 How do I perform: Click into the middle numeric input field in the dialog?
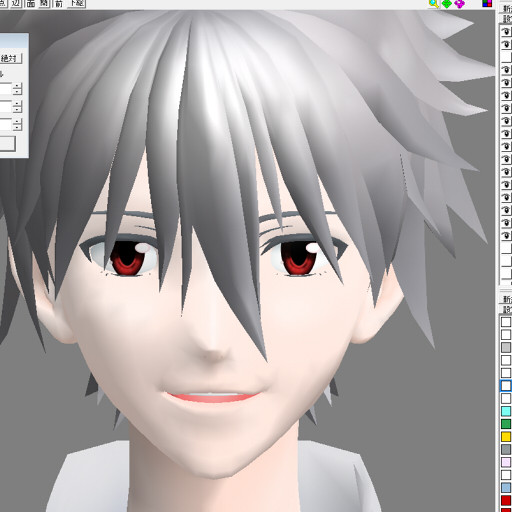click(x=6, y=107)
